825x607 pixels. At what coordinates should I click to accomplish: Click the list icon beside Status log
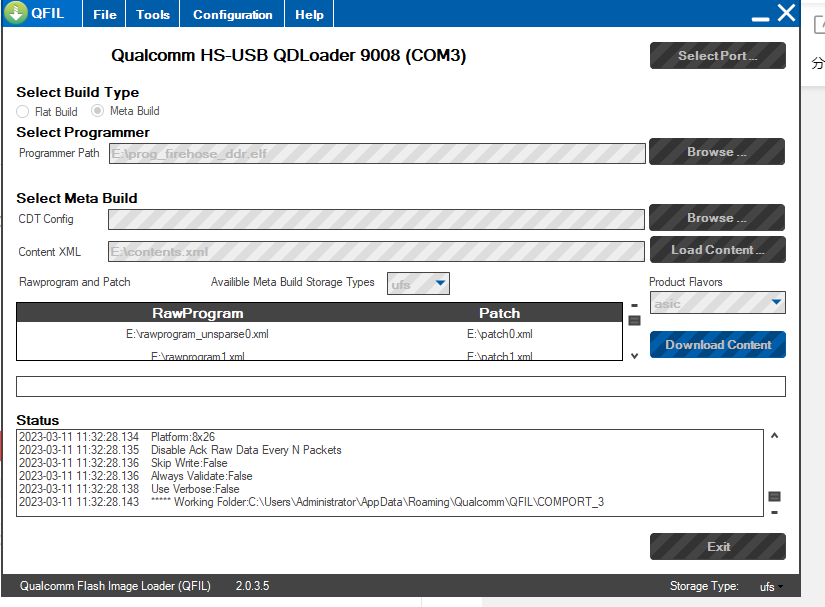click(774, 496)
